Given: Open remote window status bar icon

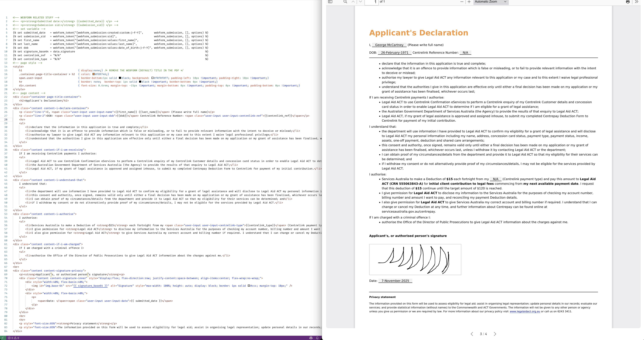Looking at the screenshot, I should tap(3, 338).
